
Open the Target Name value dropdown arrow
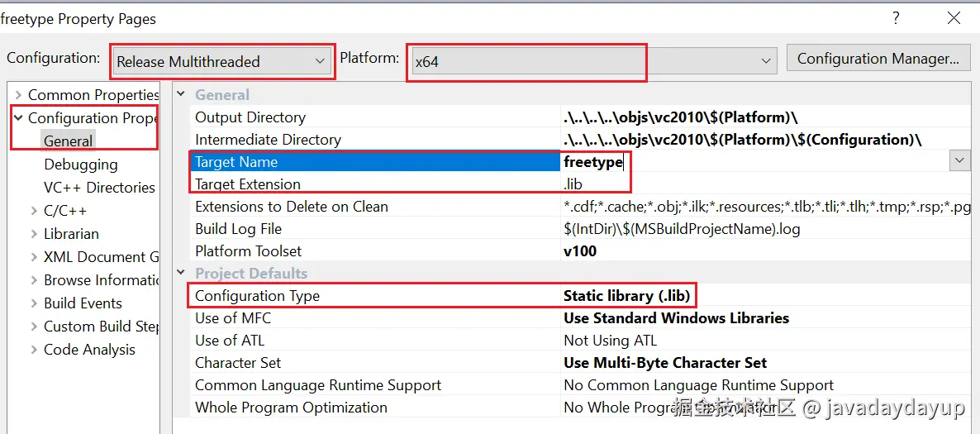pos(959,161)
